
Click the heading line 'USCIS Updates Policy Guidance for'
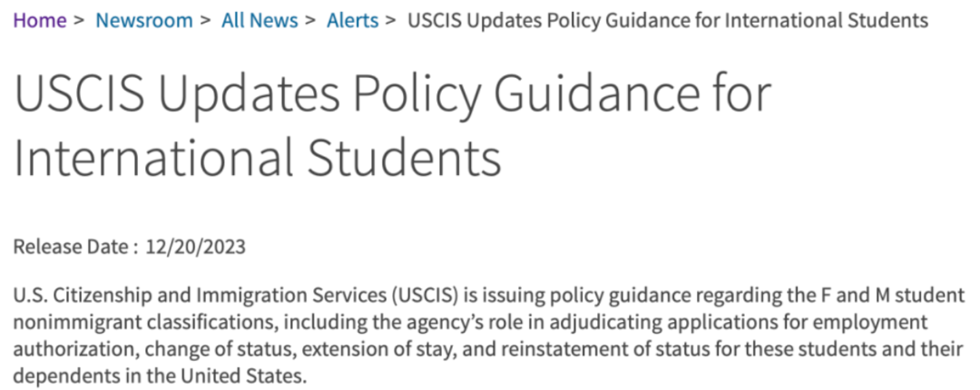tap(392, 96)
